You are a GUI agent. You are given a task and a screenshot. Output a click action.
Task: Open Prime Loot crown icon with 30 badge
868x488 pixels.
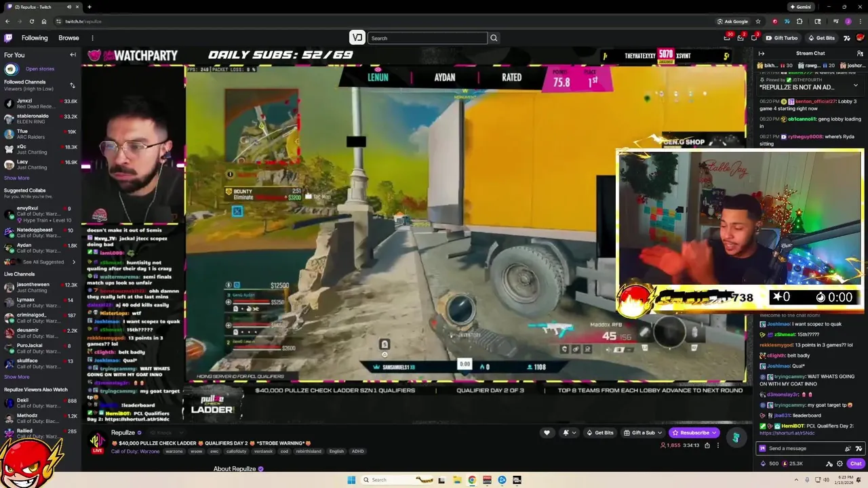click(x=727, y=38)
